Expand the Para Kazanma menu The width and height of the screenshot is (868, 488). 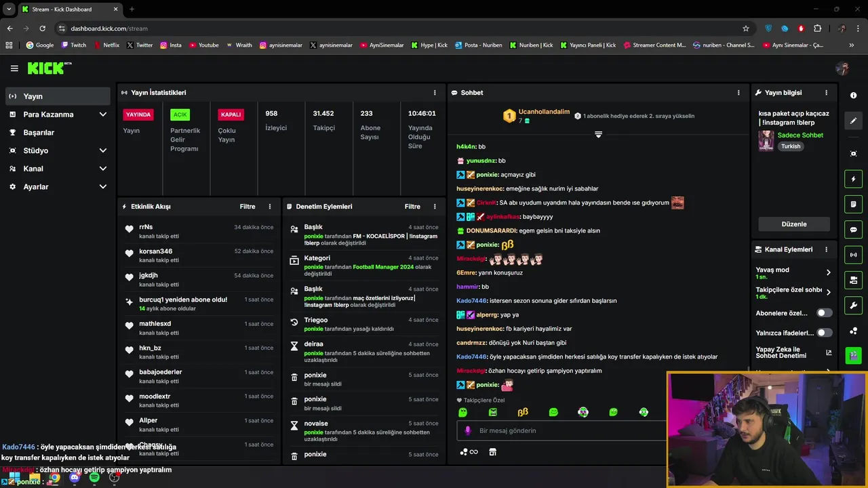pos(58,115)
